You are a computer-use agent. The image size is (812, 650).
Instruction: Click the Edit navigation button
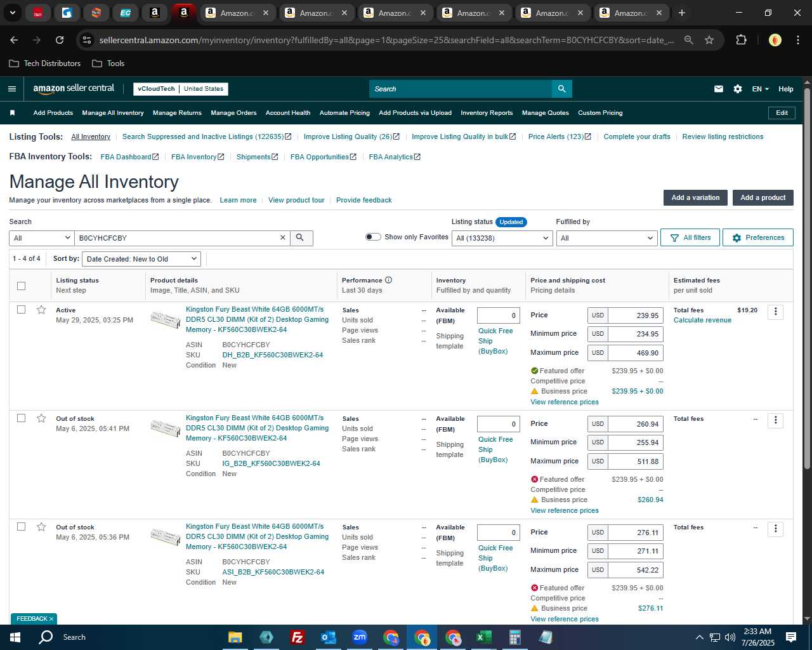[782, 113]
